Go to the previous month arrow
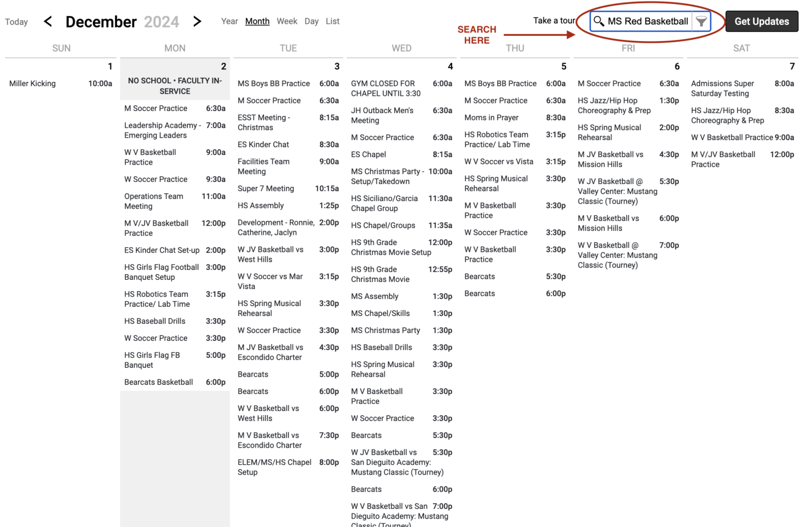 click(x=48, y=22)
